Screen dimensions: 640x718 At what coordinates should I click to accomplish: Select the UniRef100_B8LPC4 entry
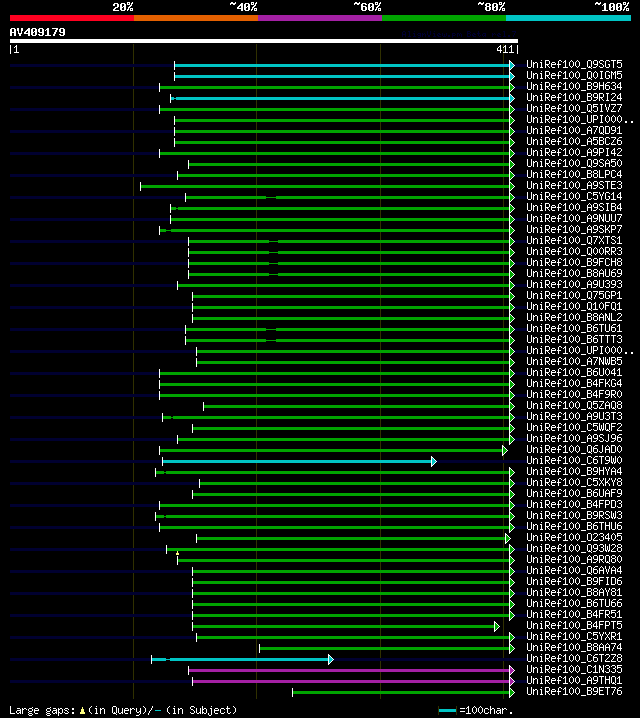click(x=574, y=174)
